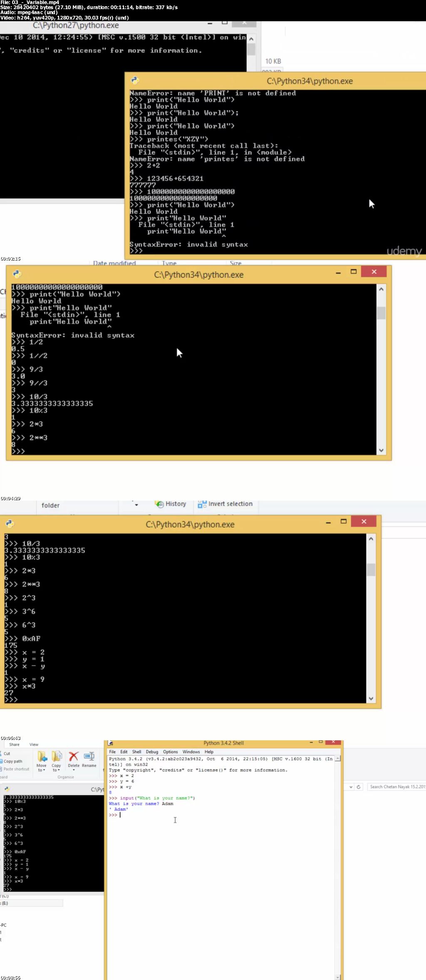Click the 123456+654321 input line
The width and height of the screenshot is (426, 980).
pyautogui.click(x=166, y=178)
